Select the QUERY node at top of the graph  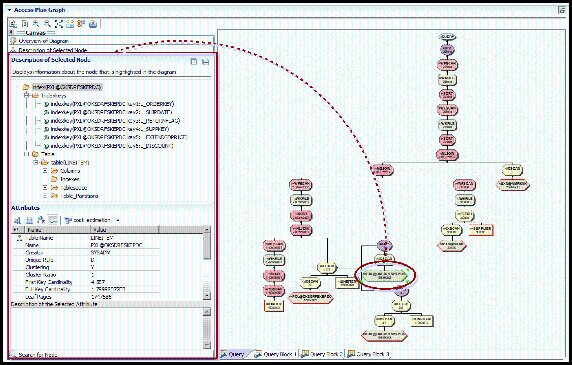[447, 37]
